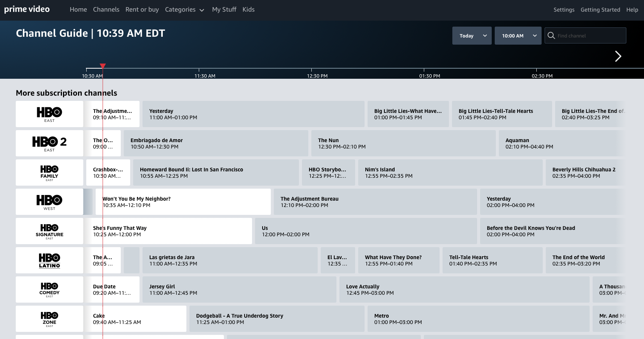The width and height of the screenshot is (644, 339).
Task: Go to the Channels tab
Action: pos(106,10)
